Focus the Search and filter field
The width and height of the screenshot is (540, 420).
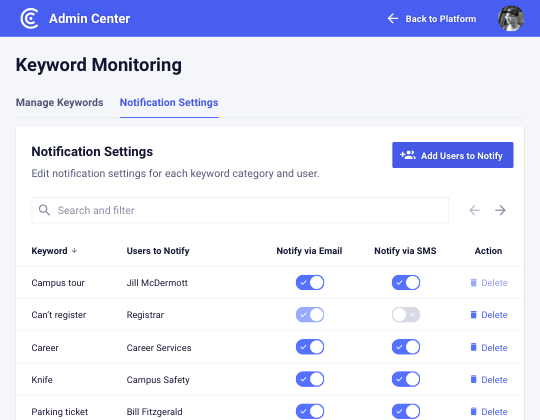240,210
